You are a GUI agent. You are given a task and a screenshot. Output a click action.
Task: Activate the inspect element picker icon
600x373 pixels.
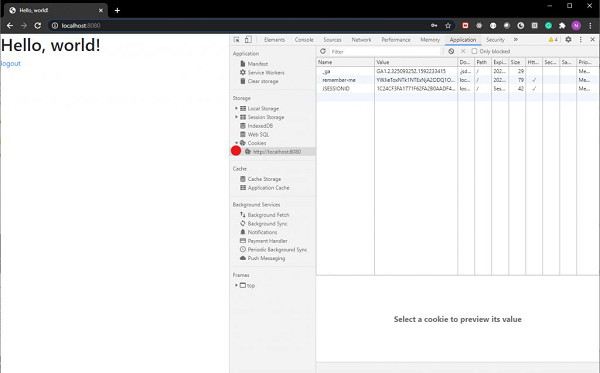(237, 39)
